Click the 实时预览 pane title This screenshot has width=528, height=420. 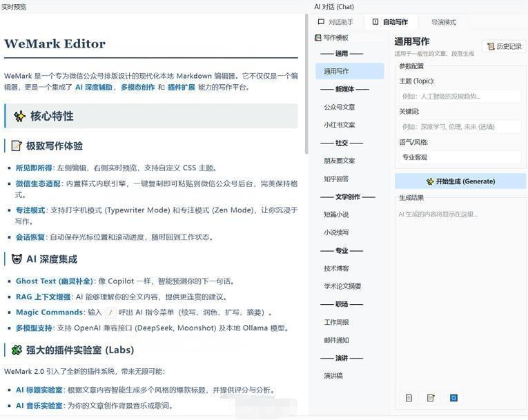point(14,7)
